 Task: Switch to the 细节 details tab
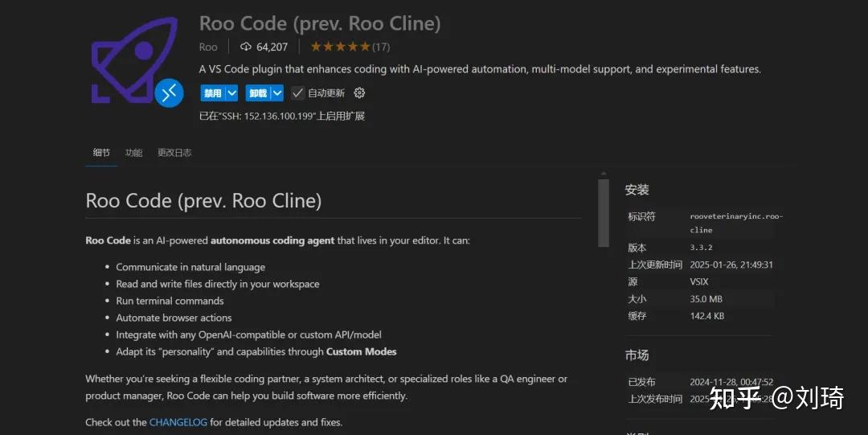coord(101,153)
